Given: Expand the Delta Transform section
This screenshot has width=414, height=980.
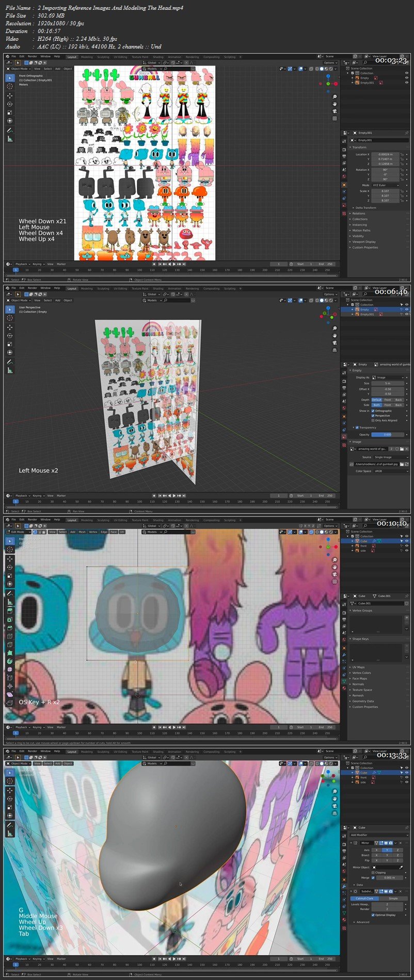Looking at the screenshot, I should (x=365, y=208).
